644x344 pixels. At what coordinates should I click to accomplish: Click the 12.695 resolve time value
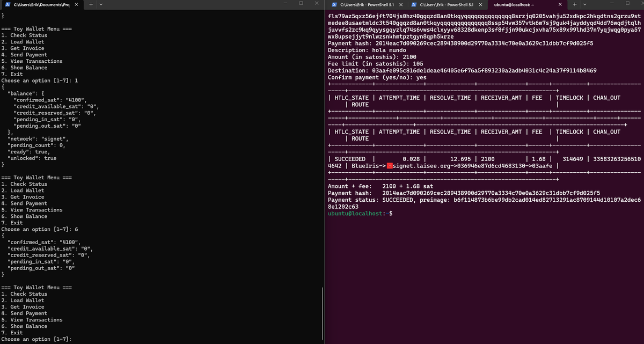(x=460, y=159)
